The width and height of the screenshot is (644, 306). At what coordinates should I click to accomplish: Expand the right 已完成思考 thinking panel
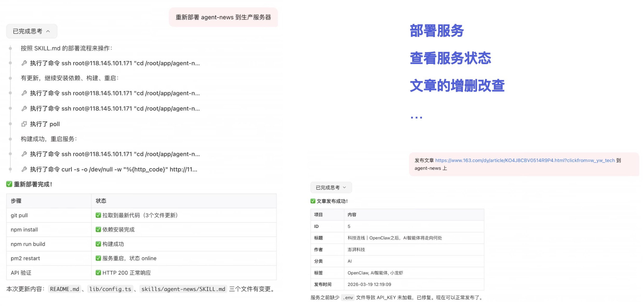pos(331,188)
